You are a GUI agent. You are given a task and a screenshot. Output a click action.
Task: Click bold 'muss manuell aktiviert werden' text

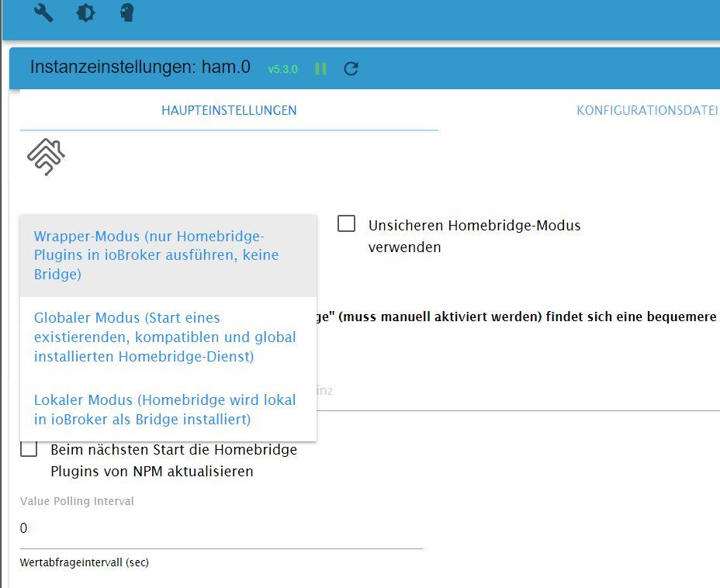pos(440,316)
